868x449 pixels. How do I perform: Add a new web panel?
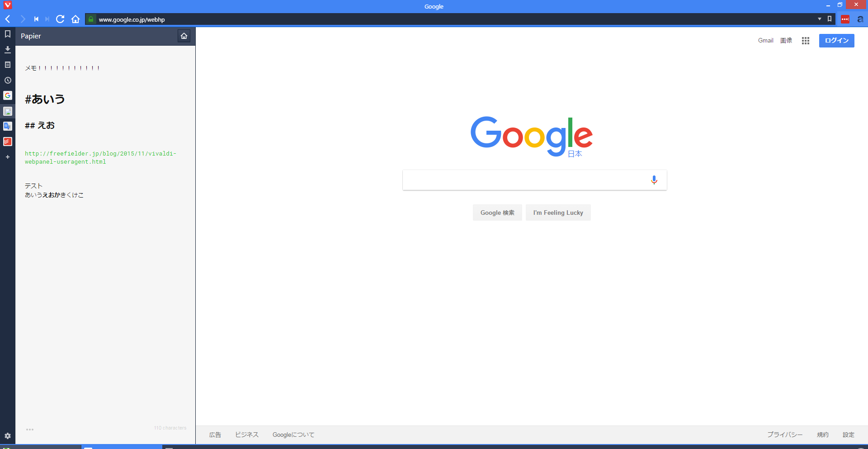pyautogui.click(x=8, y=157)
